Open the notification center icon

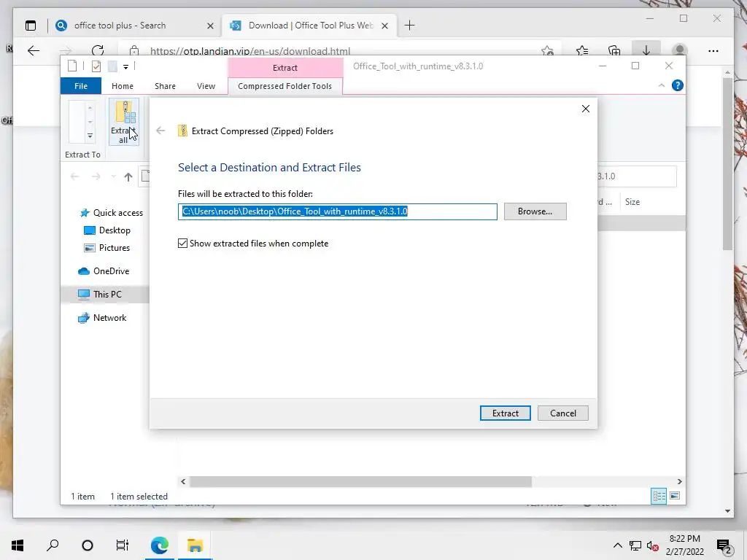coord(724,546)
